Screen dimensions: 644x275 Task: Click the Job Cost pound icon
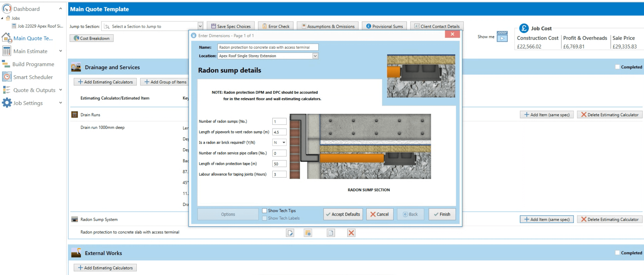524,28
